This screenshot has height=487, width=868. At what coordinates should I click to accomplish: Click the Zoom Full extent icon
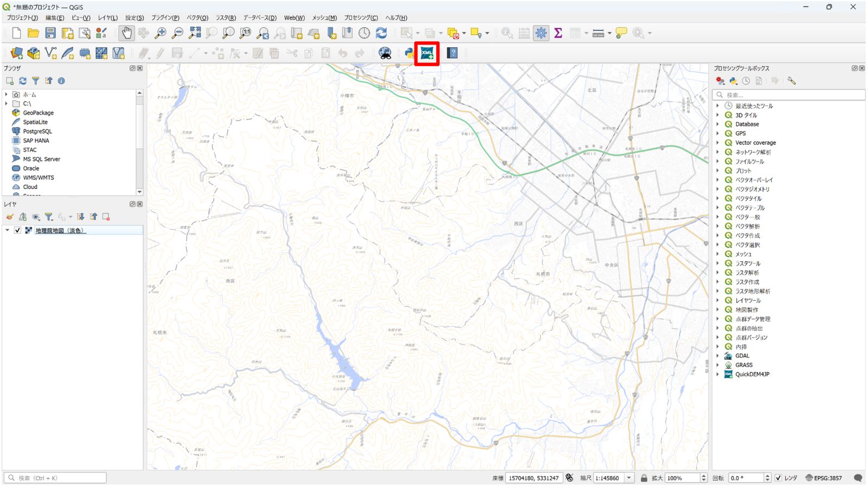195,33
